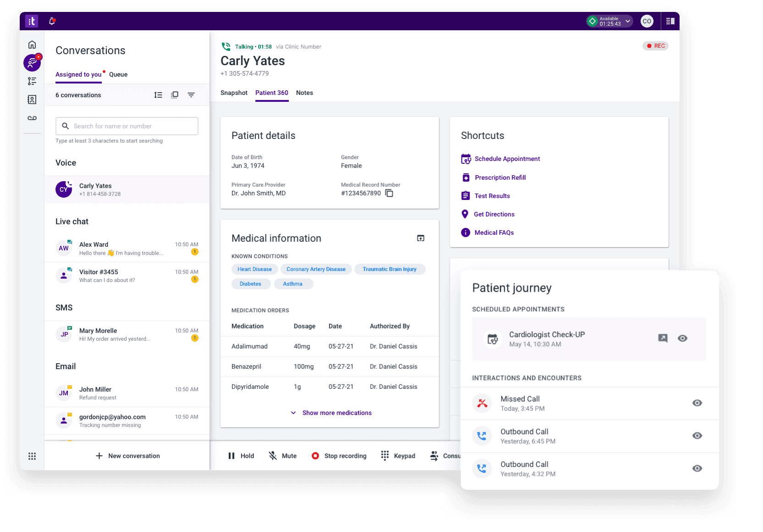
Task: Click the filter conversations icon
Action: point(191,95)
